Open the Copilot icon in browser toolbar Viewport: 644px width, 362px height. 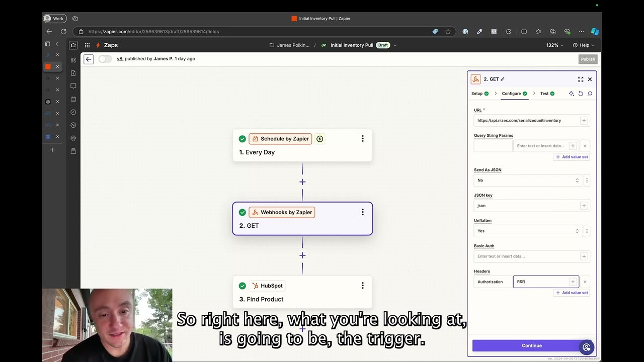[595, 31]
